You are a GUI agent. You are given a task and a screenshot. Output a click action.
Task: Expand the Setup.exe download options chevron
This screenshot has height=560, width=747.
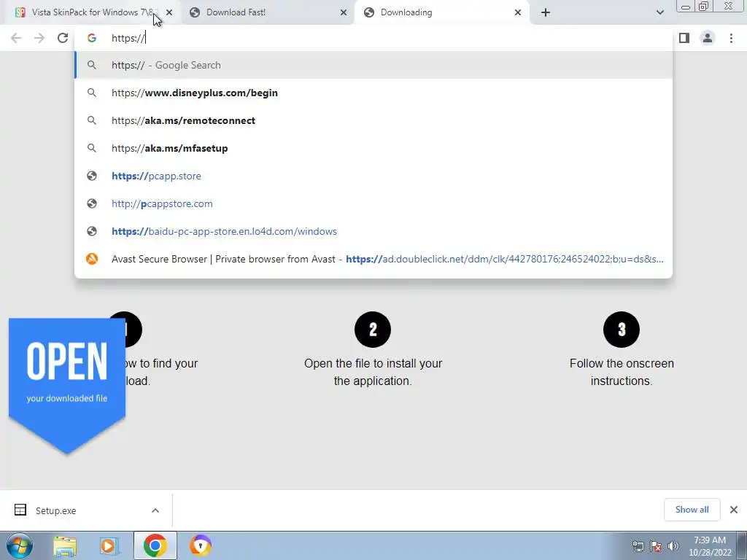(x=155, y=510)
